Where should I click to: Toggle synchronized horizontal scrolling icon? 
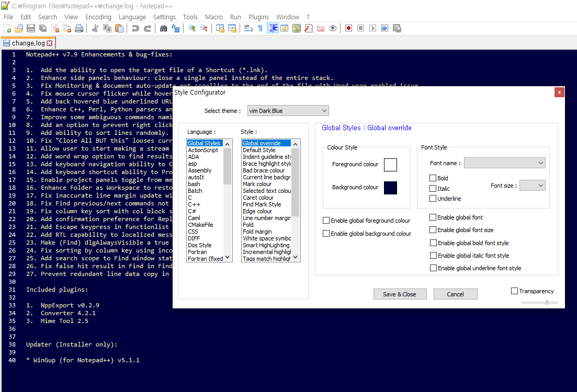point(232,28)
